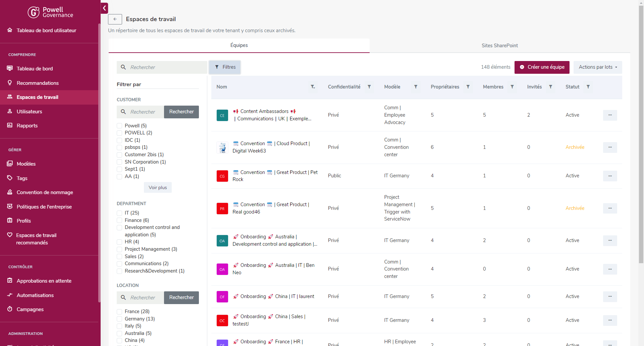This screenshot has width=644, height=346.
Task: Filter the Propriétaires column
Action: point(468,87)
